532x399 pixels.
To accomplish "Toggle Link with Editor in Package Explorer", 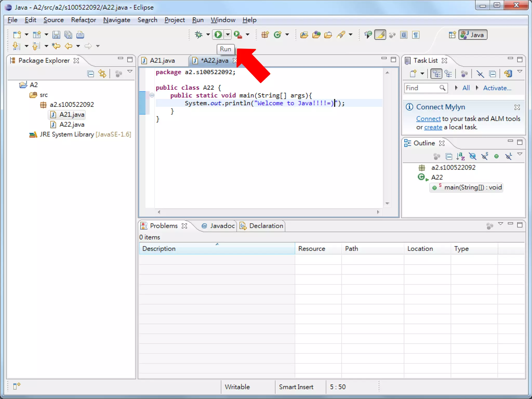I will 102,74.
